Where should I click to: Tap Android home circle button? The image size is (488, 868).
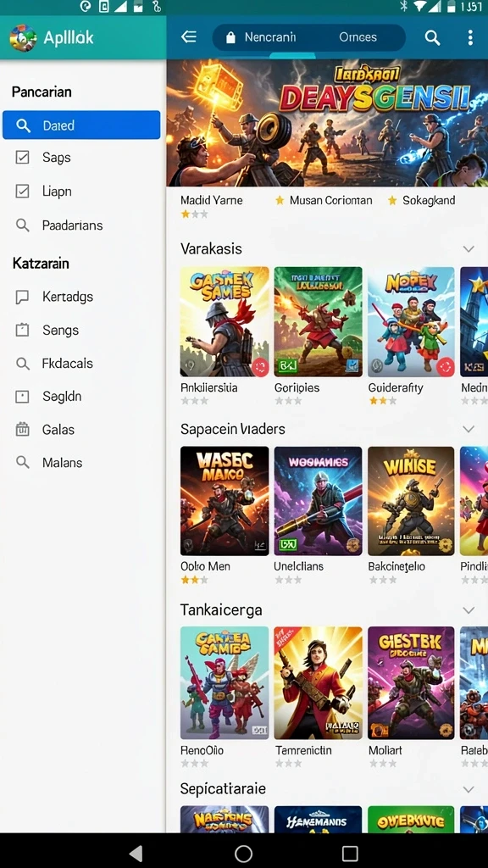click(243, 853)
